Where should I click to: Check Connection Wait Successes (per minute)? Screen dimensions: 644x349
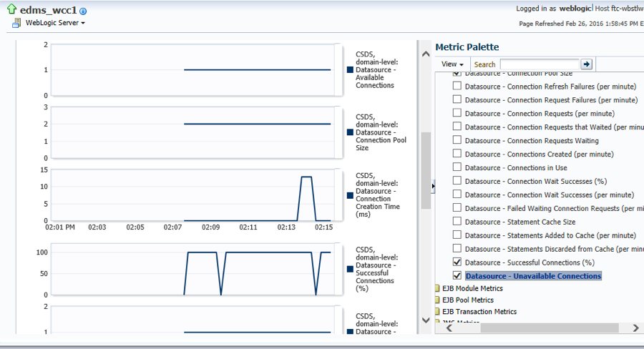(x=457, y=195)
